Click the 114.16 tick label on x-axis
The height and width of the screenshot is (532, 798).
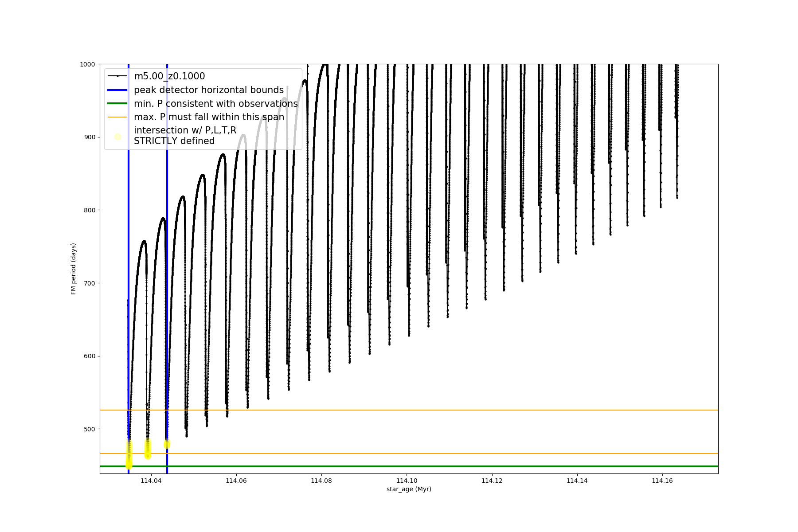[x=662, y=481]
